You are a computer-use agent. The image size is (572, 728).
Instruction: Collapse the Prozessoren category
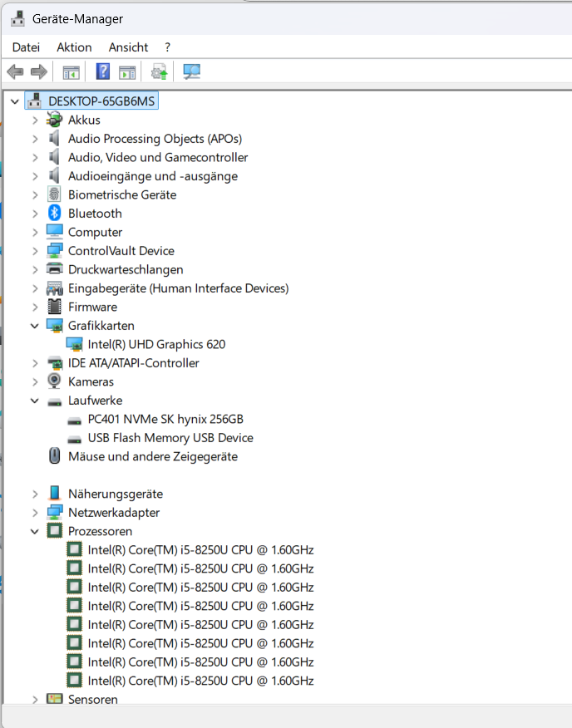(35, 531)
